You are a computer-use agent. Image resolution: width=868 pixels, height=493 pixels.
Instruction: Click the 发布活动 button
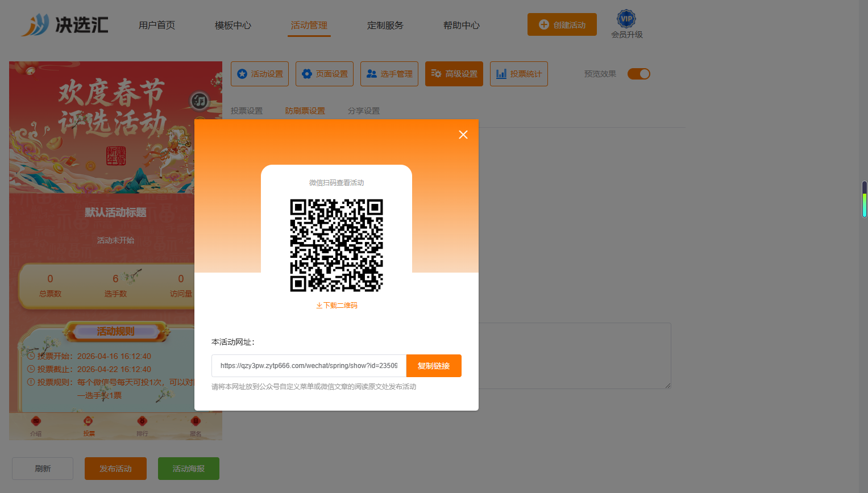pyautogui.click(x=115, y=469)
